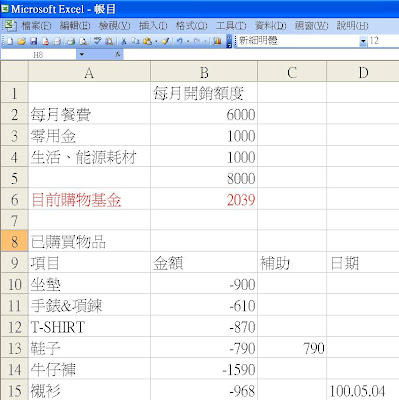
Task: Click the Research toolbar icon
Action: (109, 41)
